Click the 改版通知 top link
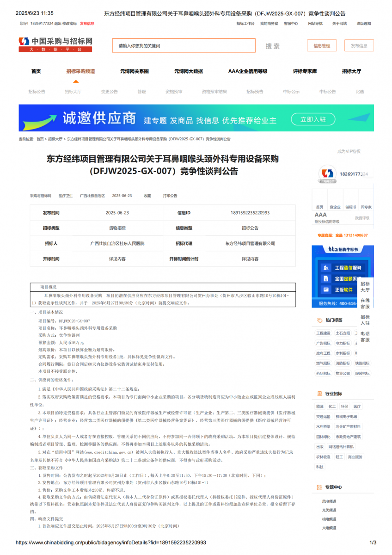This screenshot has height=555, width=392. [363, 23]
